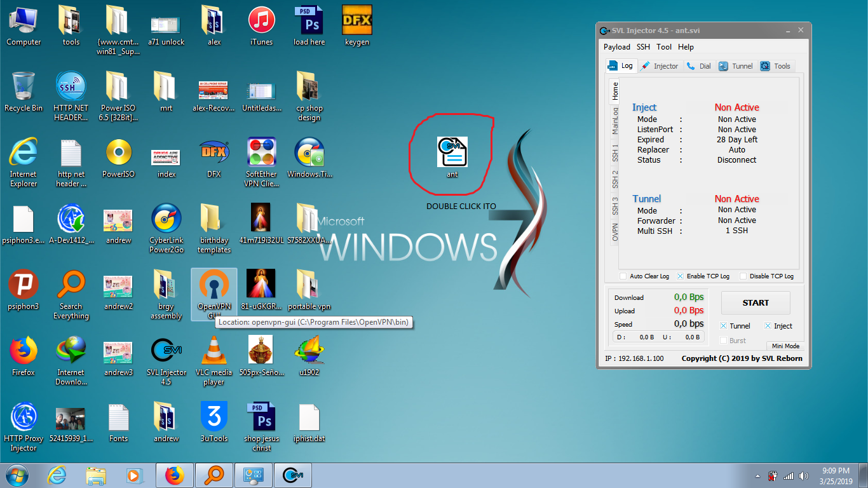Screen dimensions: 868x488
Task: Switch to the Dial tab
Action: click(699, 66)
